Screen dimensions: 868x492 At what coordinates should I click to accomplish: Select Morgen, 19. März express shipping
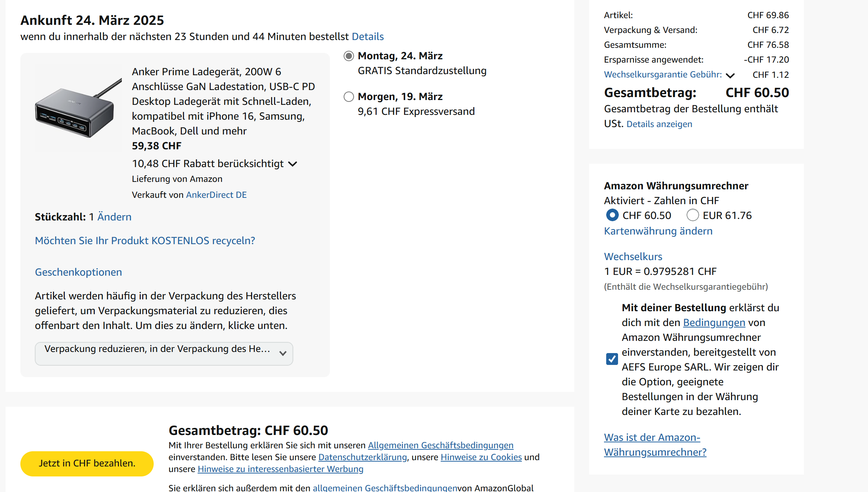(x=348, y=97)
